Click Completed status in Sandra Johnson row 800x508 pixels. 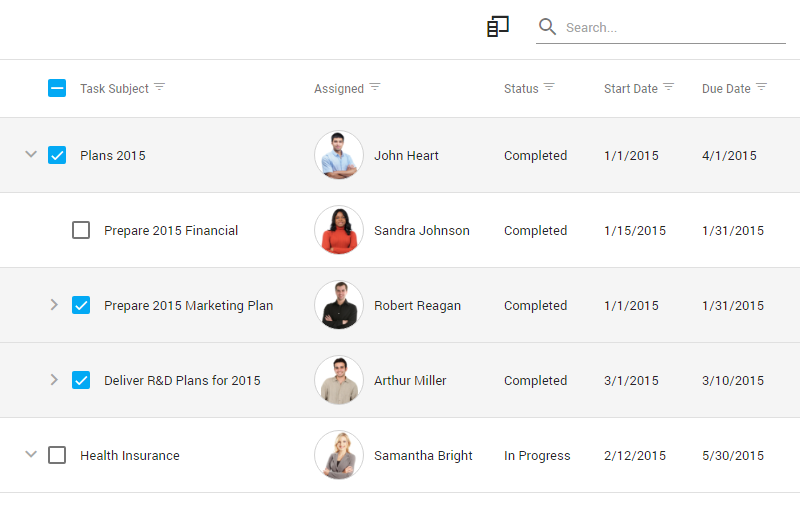click(535, 231)
